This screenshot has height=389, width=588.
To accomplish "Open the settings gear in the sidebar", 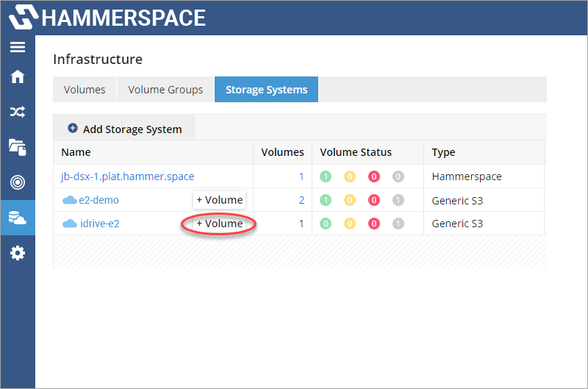I will pos(18,253).
